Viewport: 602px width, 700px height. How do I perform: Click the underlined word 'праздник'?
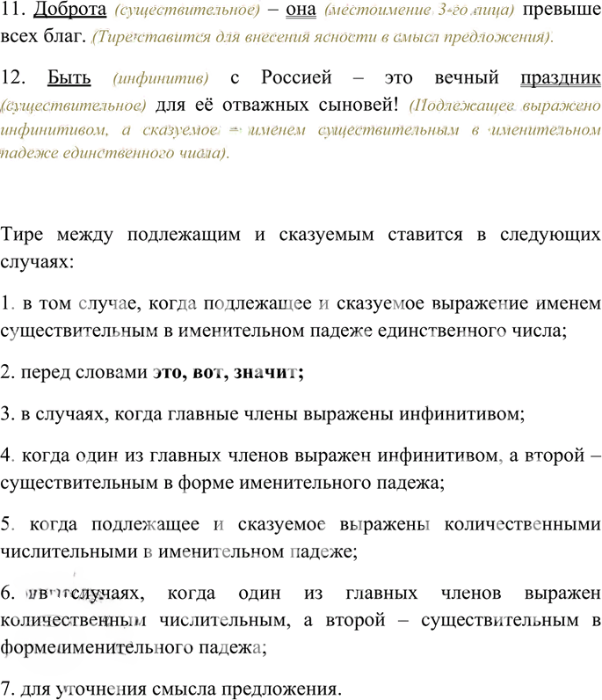(x=561, y=78)
